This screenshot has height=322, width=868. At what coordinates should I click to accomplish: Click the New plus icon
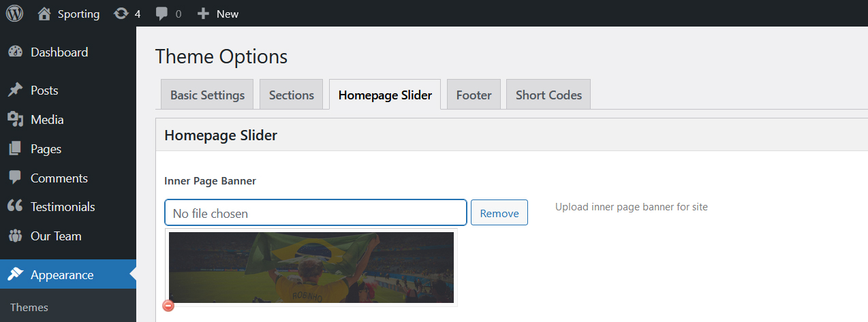[203, 13]
